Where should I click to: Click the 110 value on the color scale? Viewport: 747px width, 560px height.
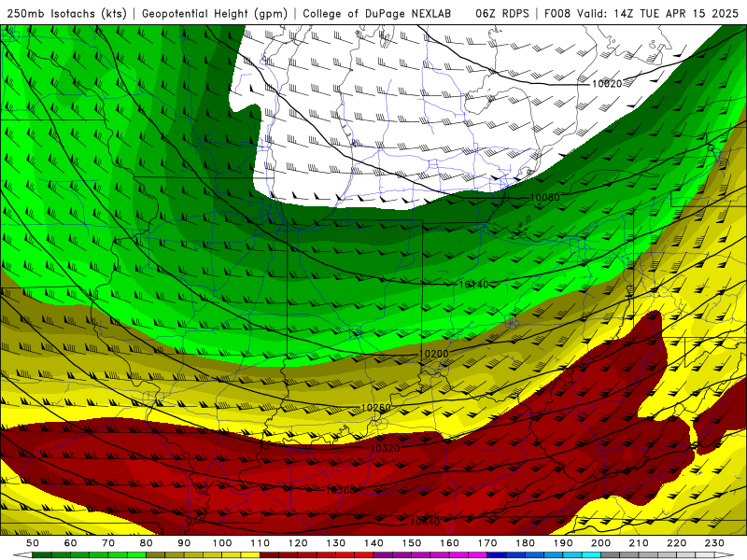click(261, 543)
